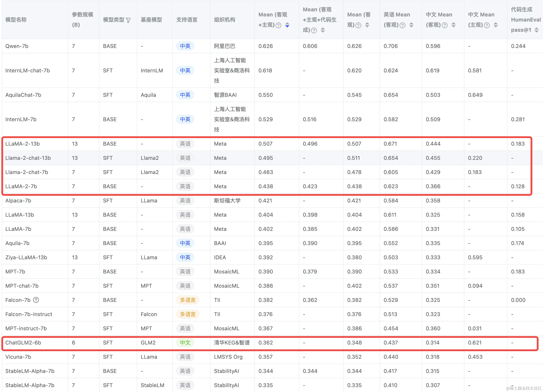Click help icon beside Mean (客观+主观)

click(278, 25)
